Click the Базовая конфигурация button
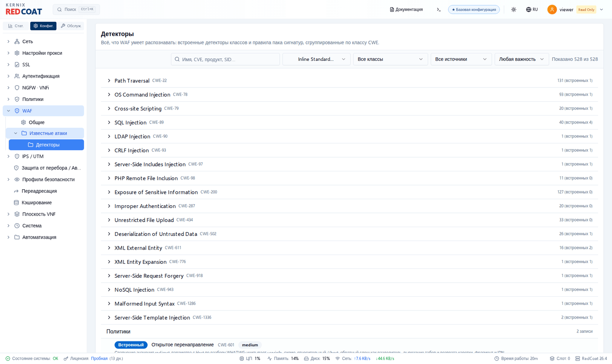Viewport: 612px width, 364px height. pos(474,10)
